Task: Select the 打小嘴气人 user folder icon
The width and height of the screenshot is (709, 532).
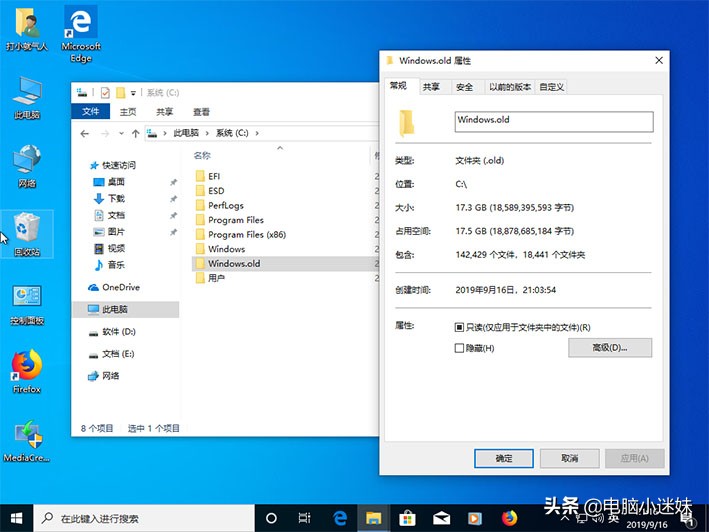Action: click(27, 28)
